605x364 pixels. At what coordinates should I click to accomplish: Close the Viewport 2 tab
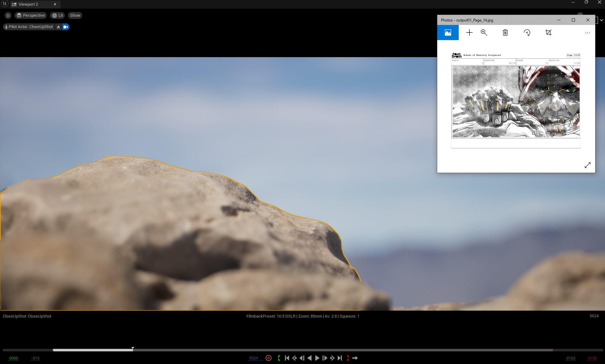pyautogui.click(x=55, y=4)
